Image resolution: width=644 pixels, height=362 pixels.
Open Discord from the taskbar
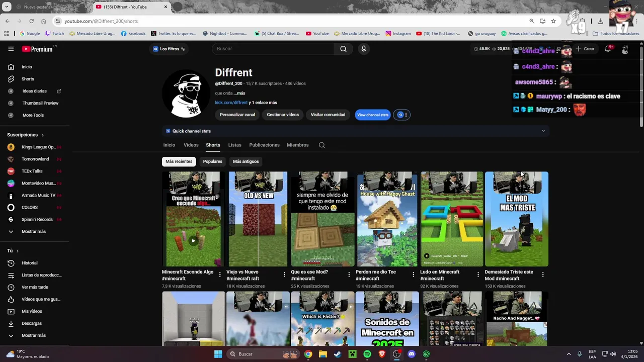coord(412,354)
